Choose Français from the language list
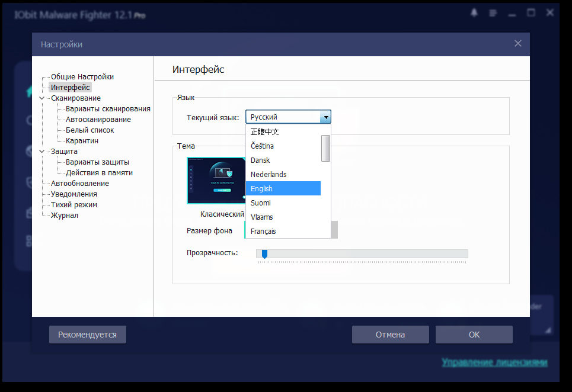The image size is (572, 392). [x=283, y=231]
